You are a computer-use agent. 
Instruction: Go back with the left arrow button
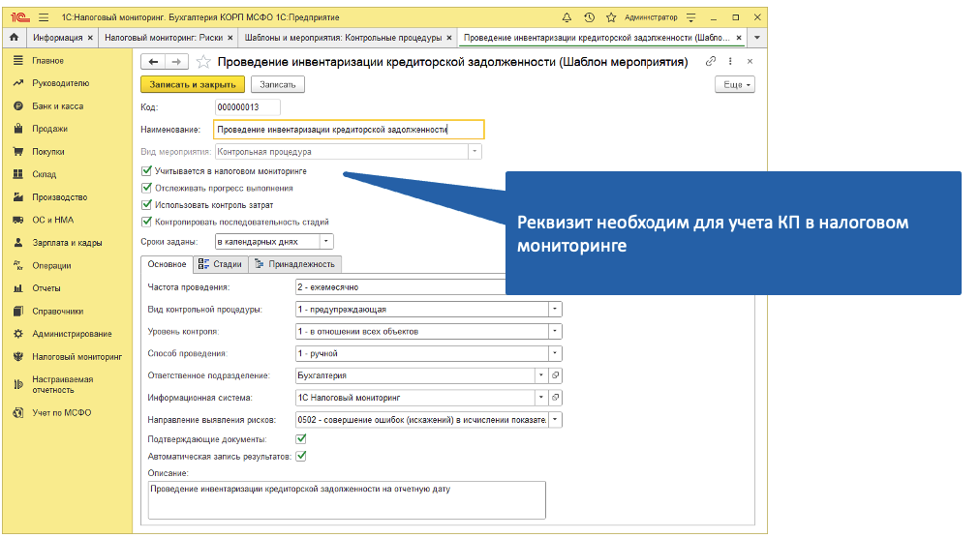(x=153, y=62)
